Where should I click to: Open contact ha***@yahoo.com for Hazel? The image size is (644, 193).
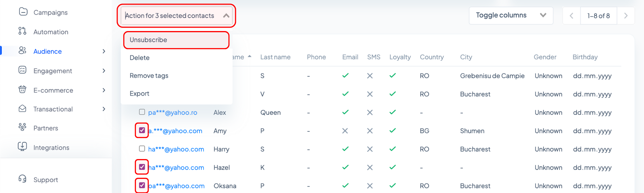(x=176, y=167)
